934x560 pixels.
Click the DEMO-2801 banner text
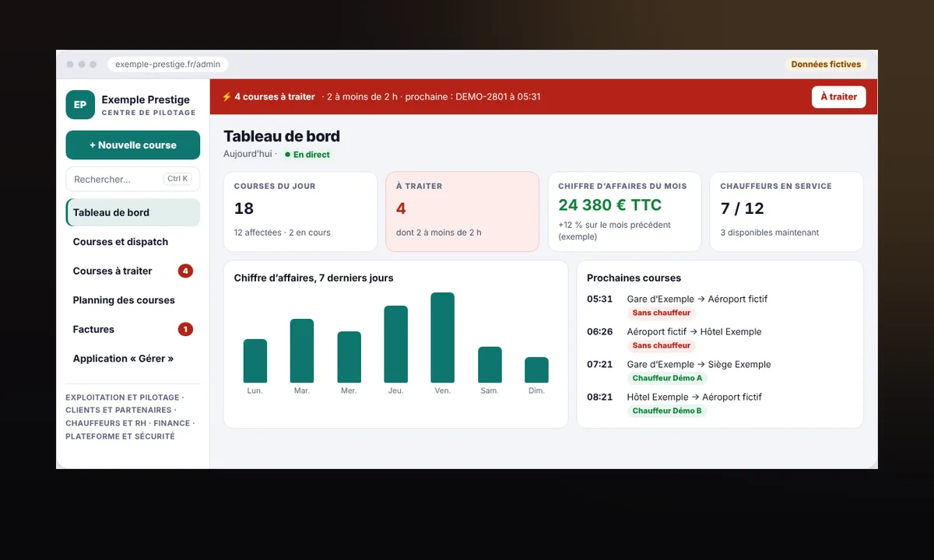[482, 96]
